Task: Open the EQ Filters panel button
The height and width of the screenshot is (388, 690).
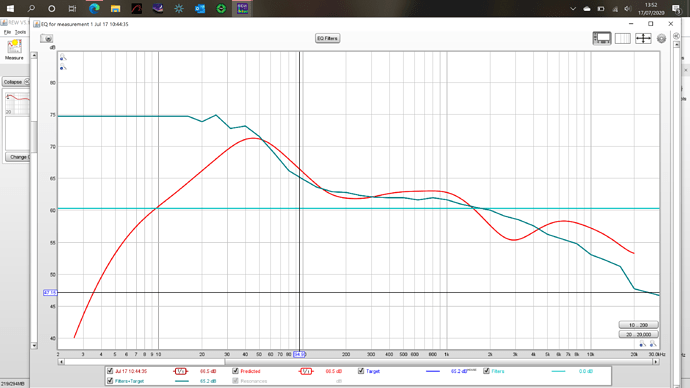Action: 327,38
